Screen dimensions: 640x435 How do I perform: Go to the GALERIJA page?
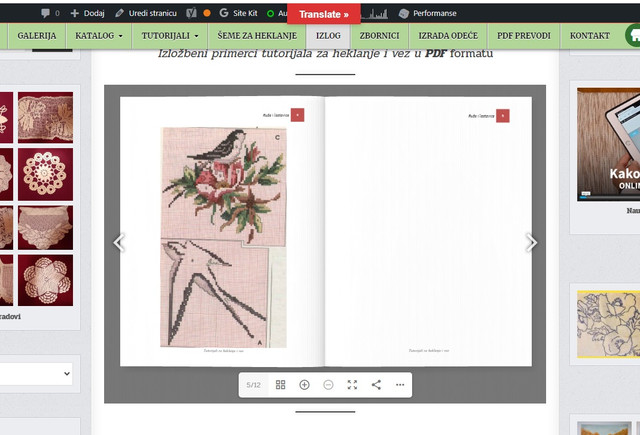[37, 36]
